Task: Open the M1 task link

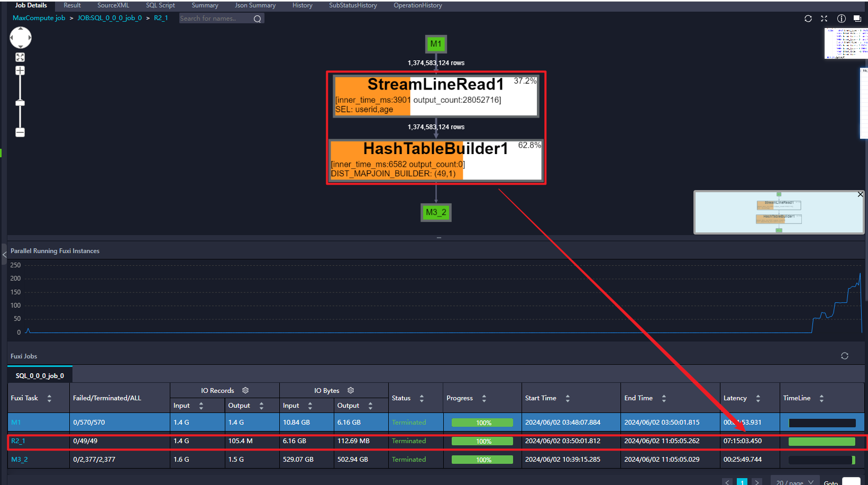Action: point(16,423)
